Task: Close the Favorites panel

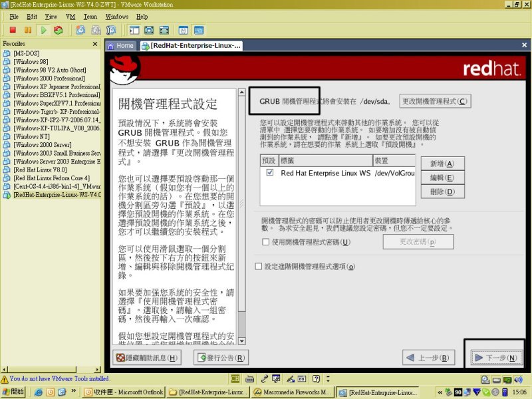Action: coord(95,44)
